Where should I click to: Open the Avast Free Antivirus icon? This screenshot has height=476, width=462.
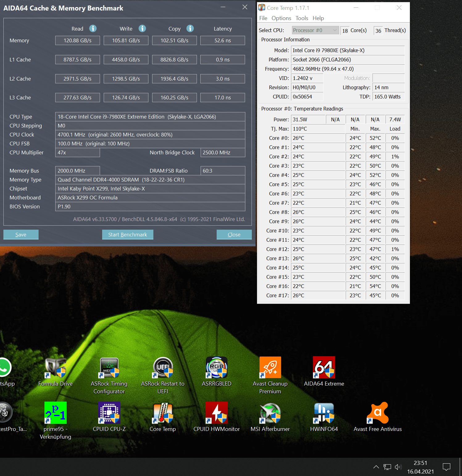coord(378,417)
